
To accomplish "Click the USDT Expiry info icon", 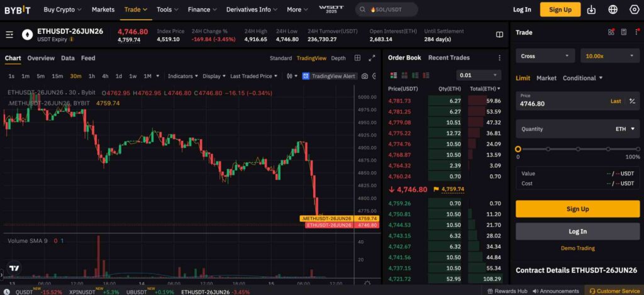I will click(x=72, y=40).
